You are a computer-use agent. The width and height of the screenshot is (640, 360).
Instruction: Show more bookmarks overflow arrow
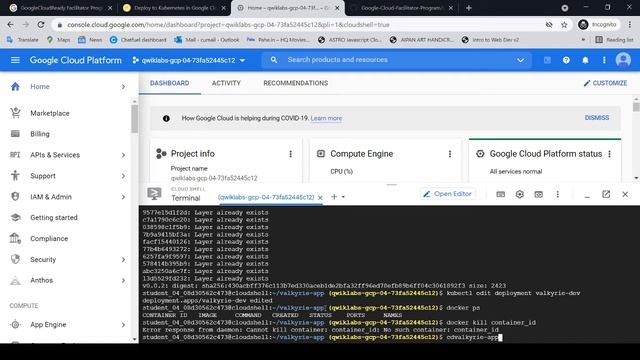583,40
